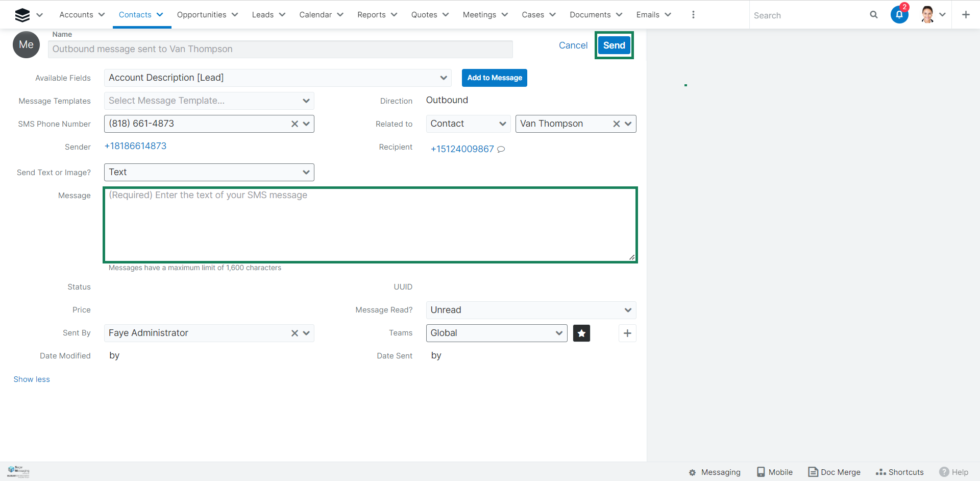980x481 pixels.
Task: Click the search magnifier icon
Action: [x=873, y=15]
